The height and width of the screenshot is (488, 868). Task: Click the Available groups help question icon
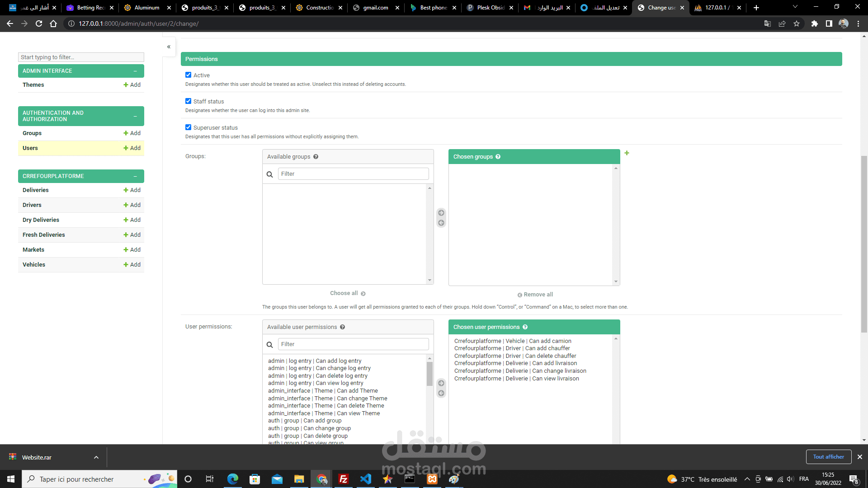tap(316, 157)
